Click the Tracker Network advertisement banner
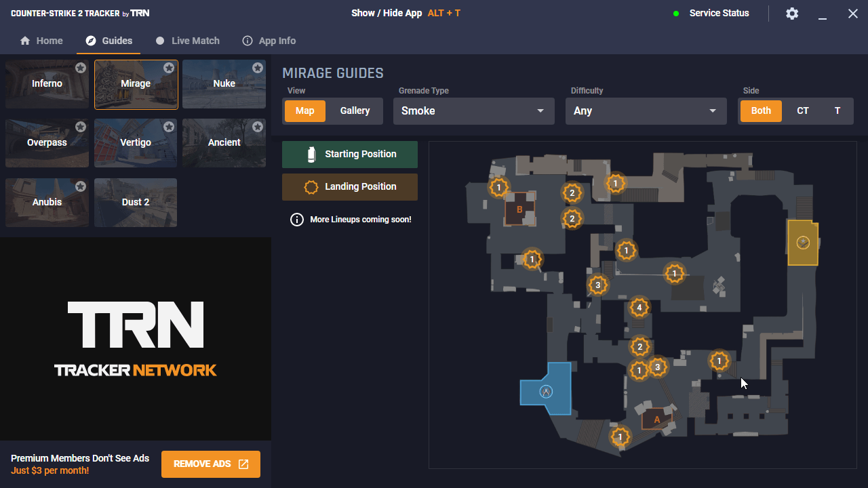This screenshot has height=488, width=868. point(136,339)
